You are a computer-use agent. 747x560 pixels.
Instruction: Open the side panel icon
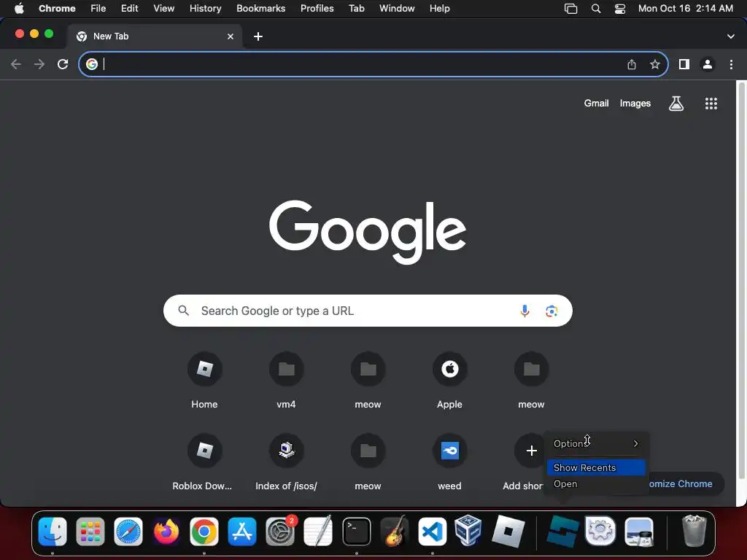click(x=684, y=64)
